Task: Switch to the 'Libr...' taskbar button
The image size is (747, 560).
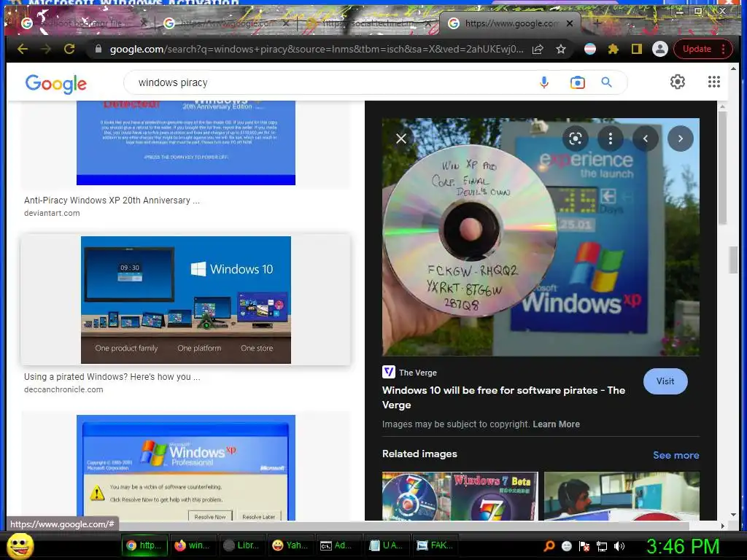Action: point(241,545)
